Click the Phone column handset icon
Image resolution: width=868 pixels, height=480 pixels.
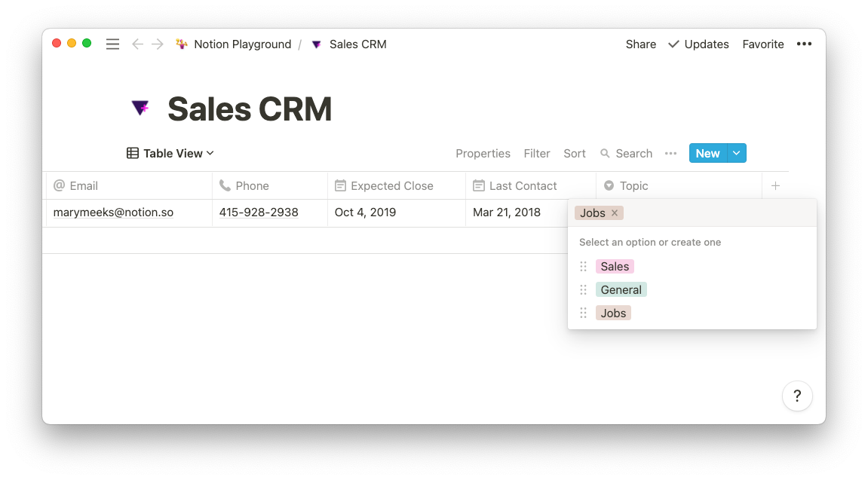click(225, 185)
